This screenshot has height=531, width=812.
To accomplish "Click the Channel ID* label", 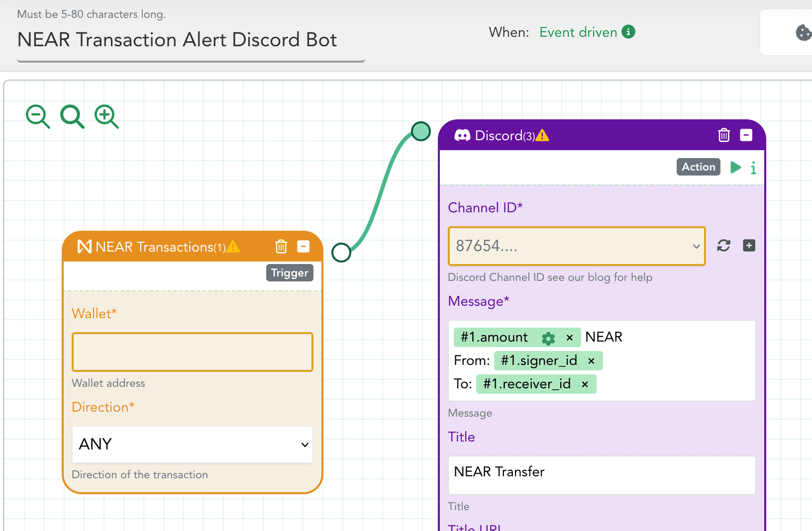I will pyautogui.click(x=485, y=207).
